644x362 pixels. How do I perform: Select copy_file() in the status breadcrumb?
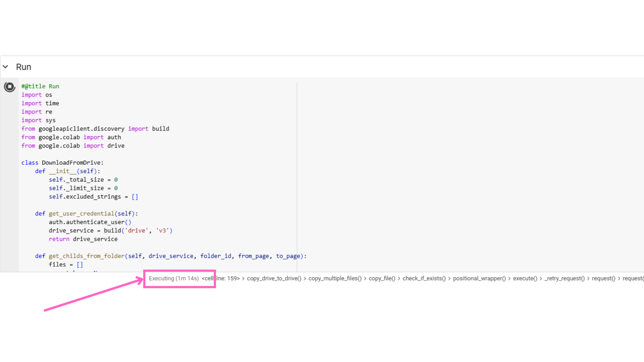coord(382,278)
